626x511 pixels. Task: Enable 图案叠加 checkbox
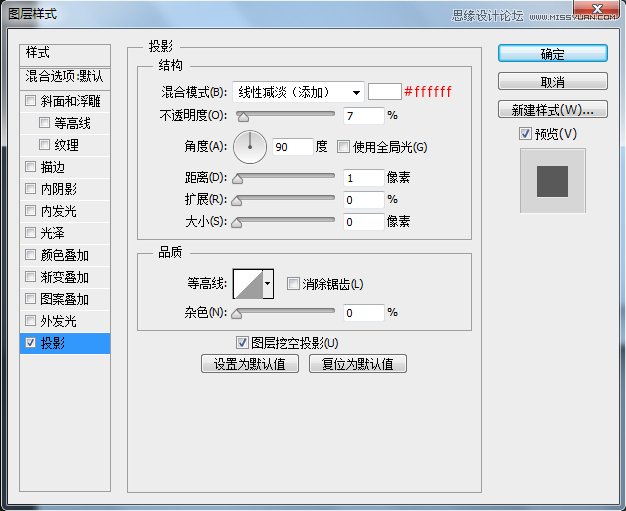point(30,298)
